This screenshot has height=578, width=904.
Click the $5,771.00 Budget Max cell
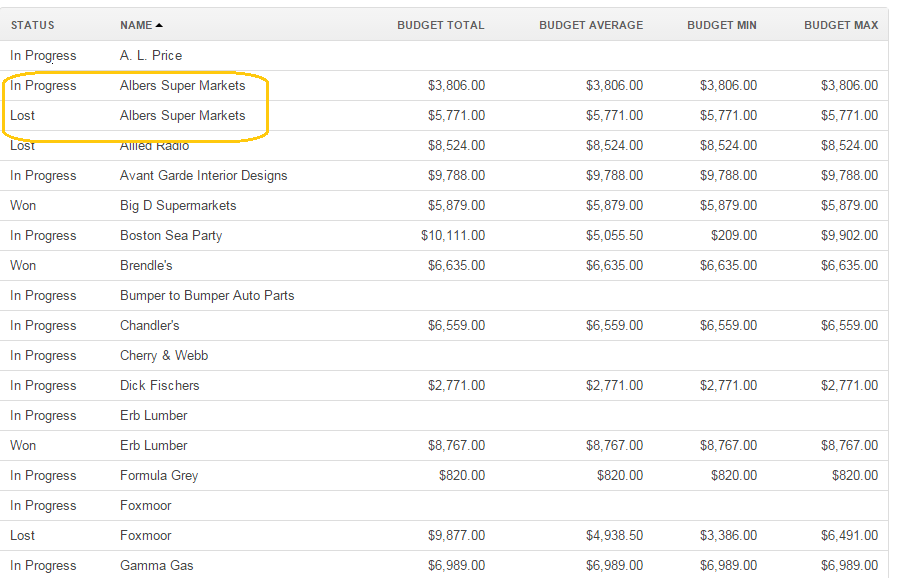point(849,115)
